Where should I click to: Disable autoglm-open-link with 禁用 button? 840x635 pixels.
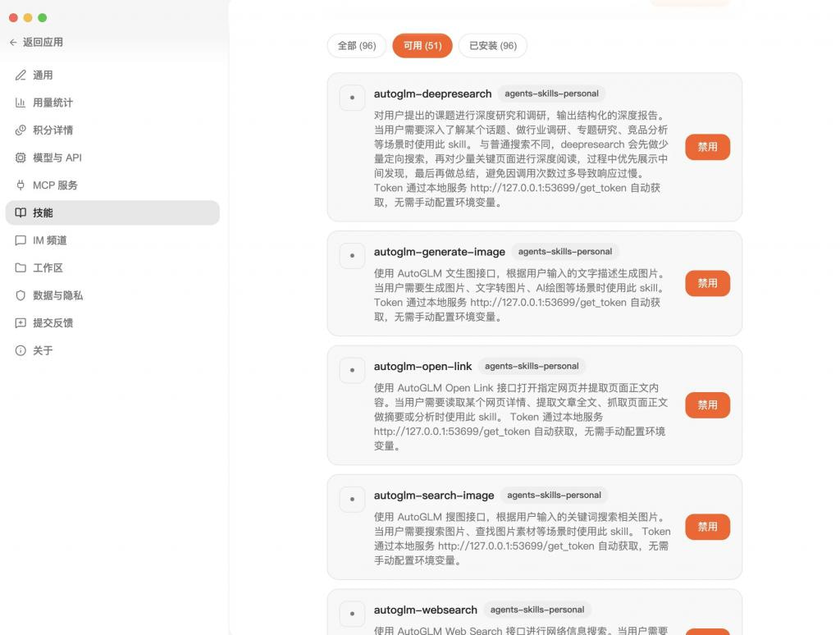click(x=707, y=405)
